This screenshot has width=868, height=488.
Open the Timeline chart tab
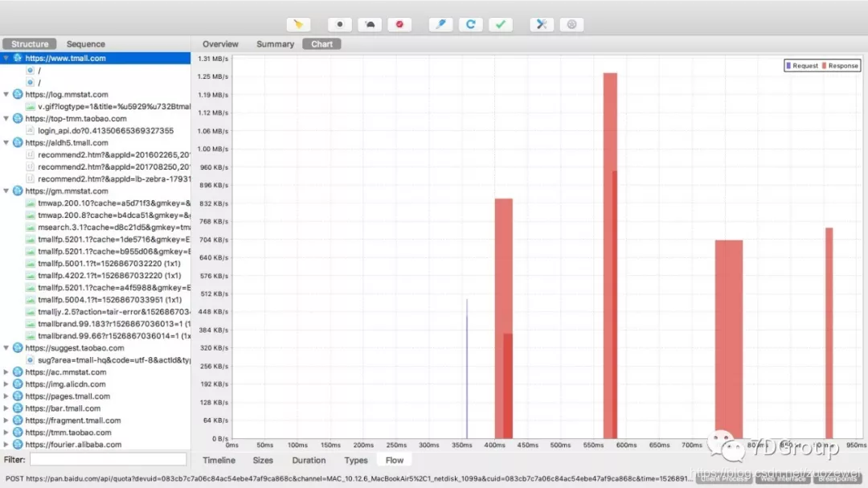tap(219, 461)
